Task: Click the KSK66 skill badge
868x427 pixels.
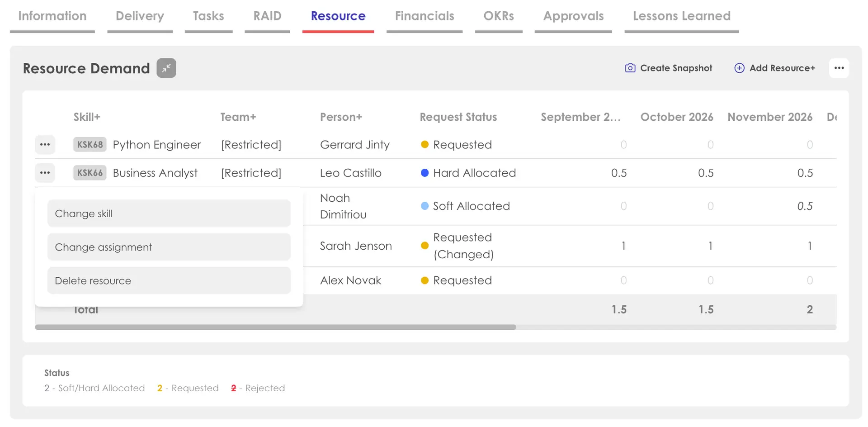Action: point(90,173)
